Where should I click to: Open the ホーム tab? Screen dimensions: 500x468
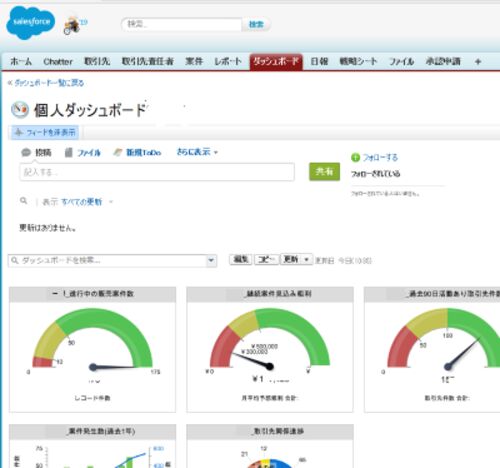[21, 62]
